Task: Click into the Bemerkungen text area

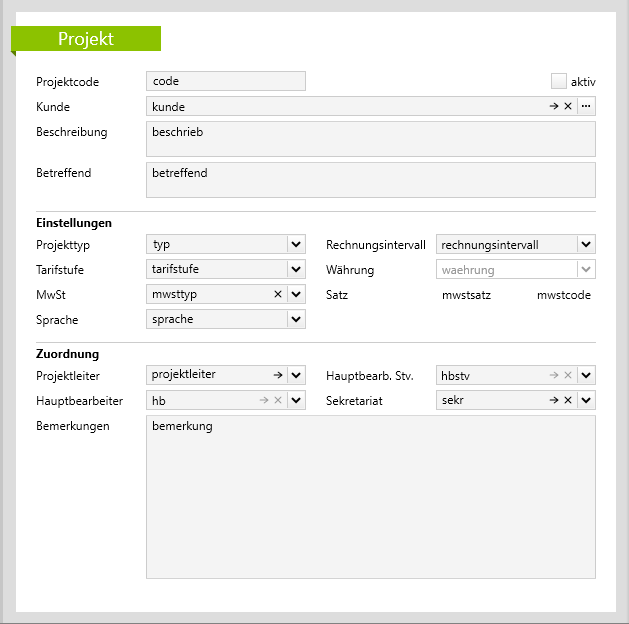Action: click(370, 496)
